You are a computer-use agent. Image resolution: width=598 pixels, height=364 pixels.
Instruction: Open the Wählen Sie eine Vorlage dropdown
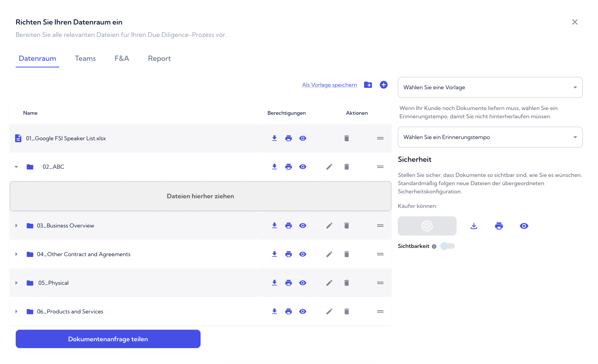pyautogui.click(x=490, y=87)
